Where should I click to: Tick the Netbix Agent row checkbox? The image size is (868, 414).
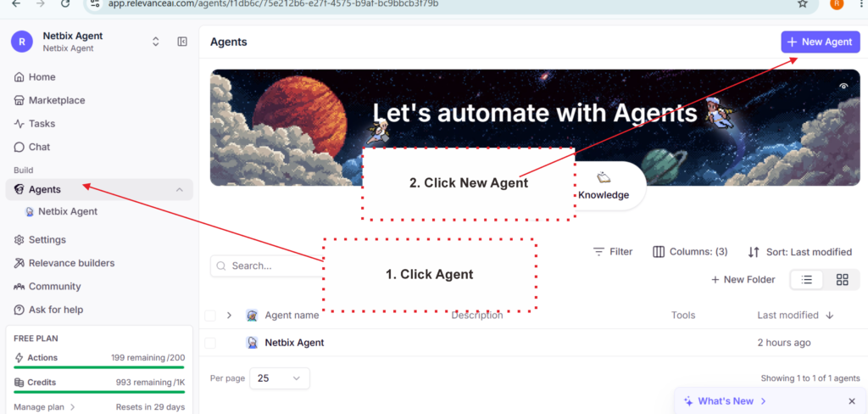click(210, 343)
